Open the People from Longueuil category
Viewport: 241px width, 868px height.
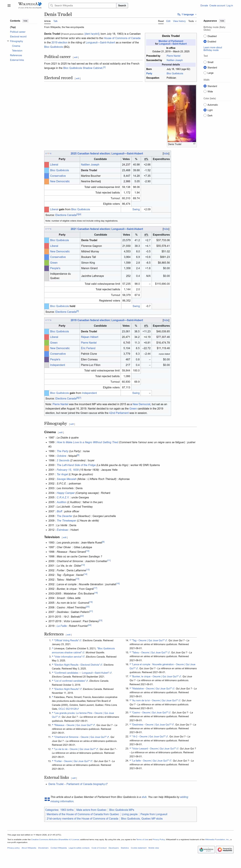point(154,814)
